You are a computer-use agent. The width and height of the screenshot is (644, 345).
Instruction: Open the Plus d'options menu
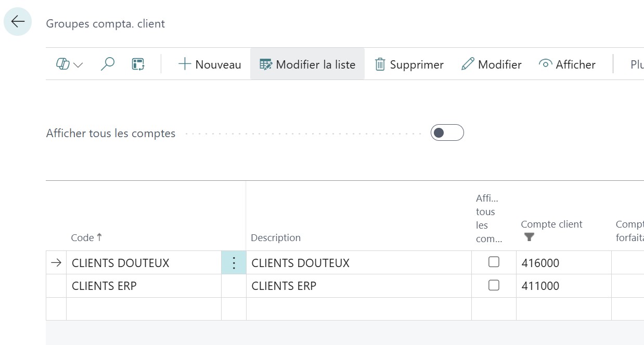click(x=638, y=64)
